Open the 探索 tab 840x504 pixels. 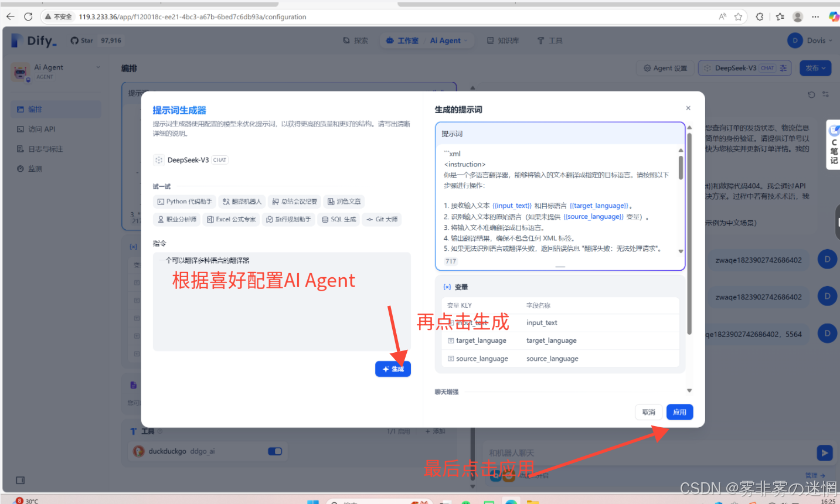[x=356, y=40]
